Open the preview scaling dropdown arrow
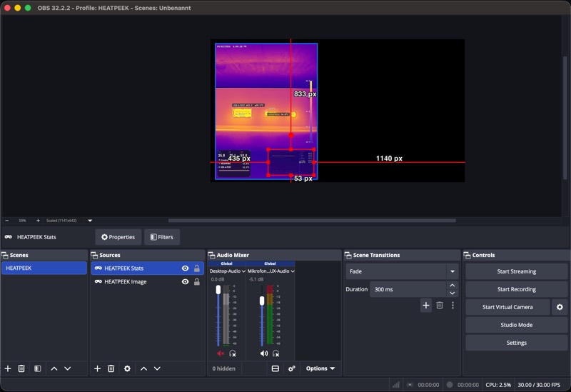The height and width of the screenshot is (392, 571). click(90, 221)
